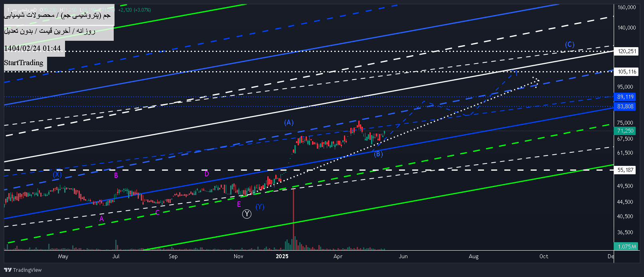644x277 pixels.
Task: Click the tall red volume spike bar
Action: (x=294, y=216)
